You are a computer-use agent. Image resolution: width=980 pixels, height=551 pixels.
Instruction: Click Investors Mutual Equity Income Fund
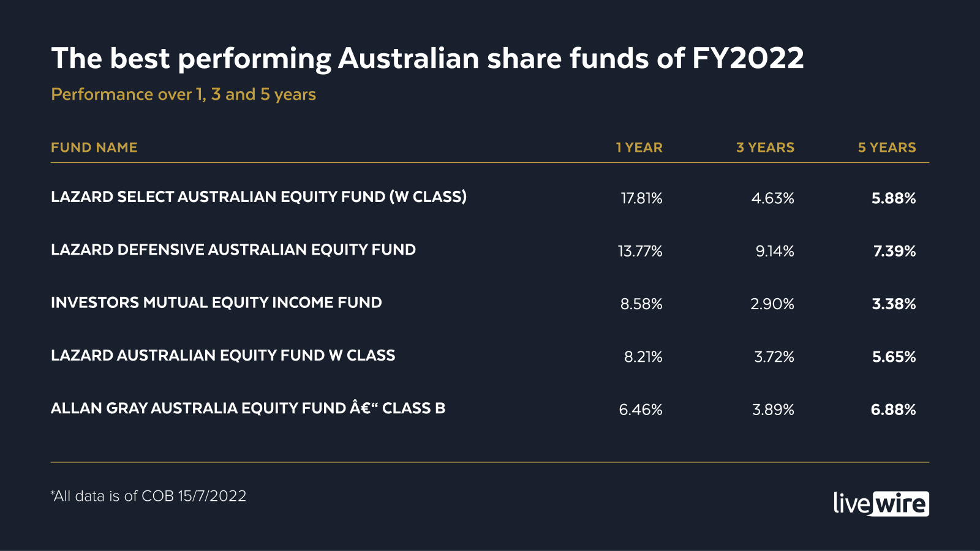tap(216, 302)
